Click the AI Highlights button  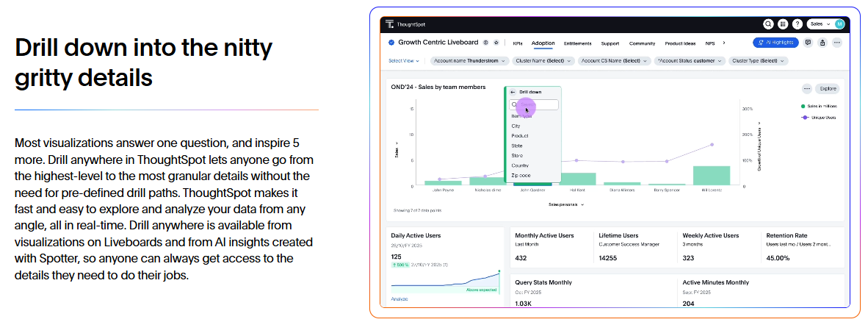(x=775, y=43)
